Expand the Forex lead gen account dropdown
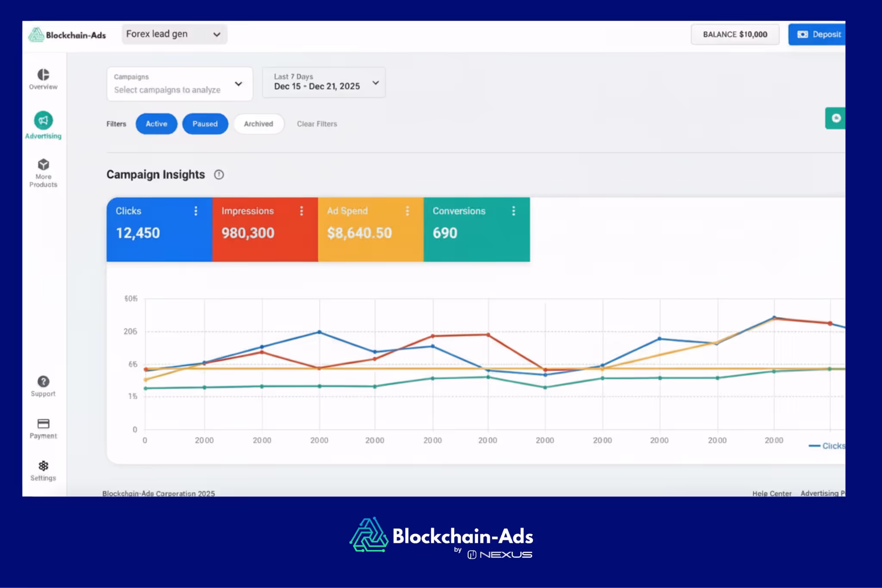This screenshot has width=882, height=588. coord(174,34)
